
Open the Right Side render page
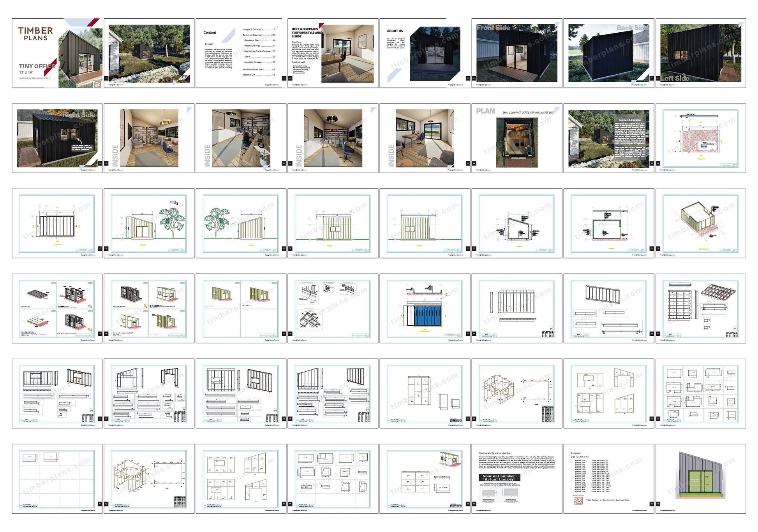pos(57,138)
